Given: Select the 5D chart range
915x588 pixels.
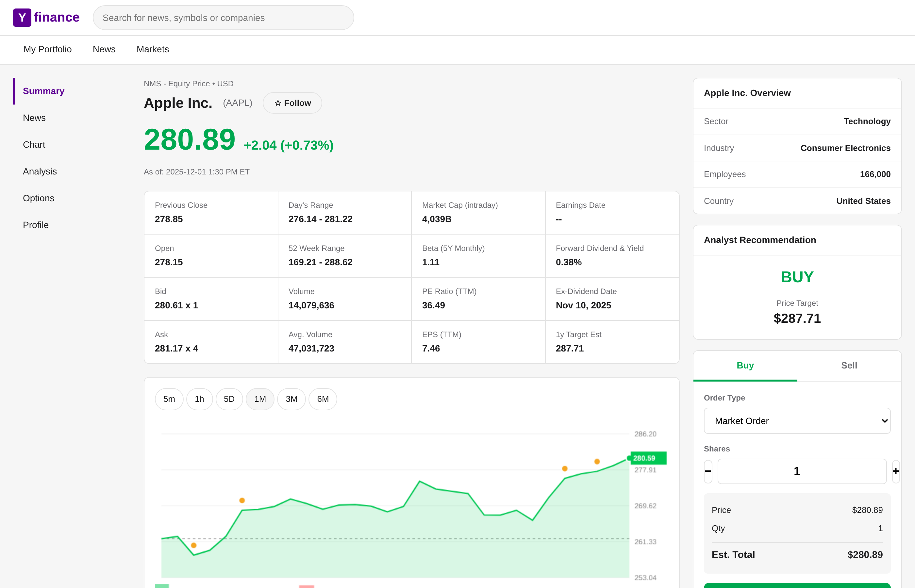Looking at the screenshot, I should pyautogui.click(x=229, y=399).
